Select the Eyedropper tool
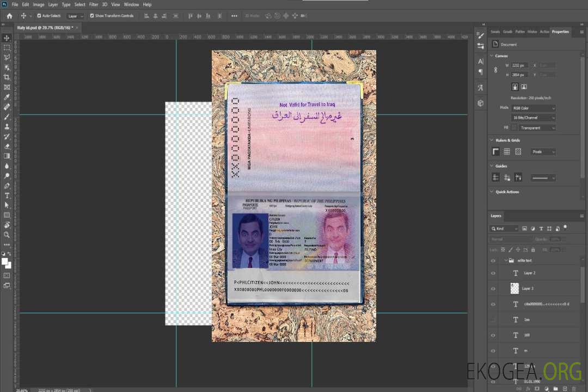Image resolution: width=588 pixels, height=392 pixels. (7, 97)
